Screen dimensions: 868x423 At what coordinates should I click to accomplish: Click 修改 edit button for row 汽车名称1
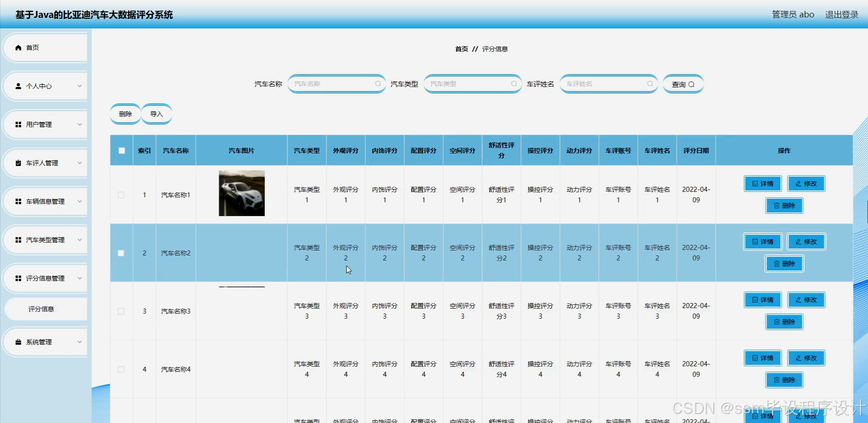(x=806, y=184)
